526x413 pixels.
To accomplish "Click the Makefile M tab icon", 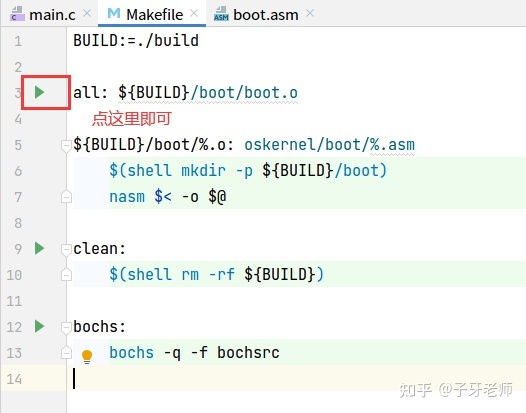I will click(114, 13).
